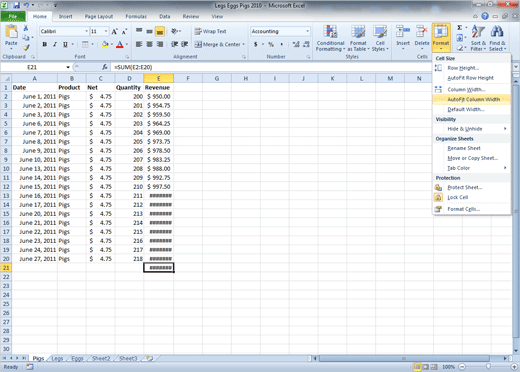Switch to the Page Layout tab
This screenshot has width=520, height=372.
(x=99, y=16)
